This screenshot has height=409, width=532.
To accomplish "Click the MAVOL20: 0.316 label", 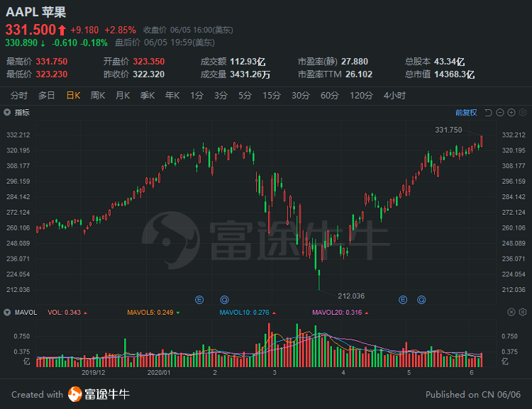I will coord(337,313).
